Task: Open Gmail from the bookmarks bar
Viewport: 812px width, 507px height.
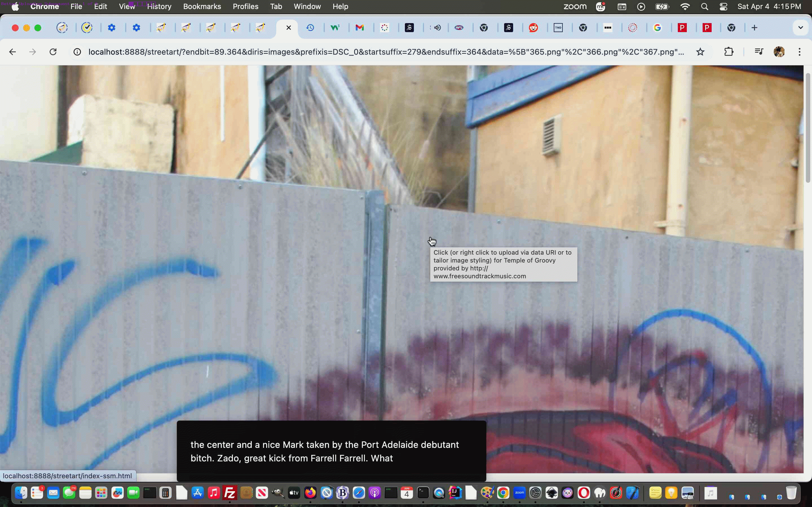Action: point(360,28)
